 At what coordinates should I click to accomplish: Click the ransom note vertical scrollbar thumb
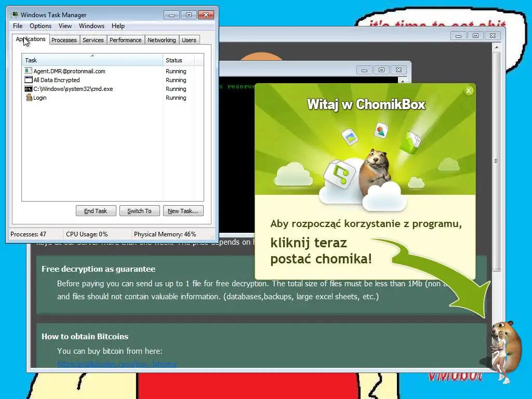[496, 161]
